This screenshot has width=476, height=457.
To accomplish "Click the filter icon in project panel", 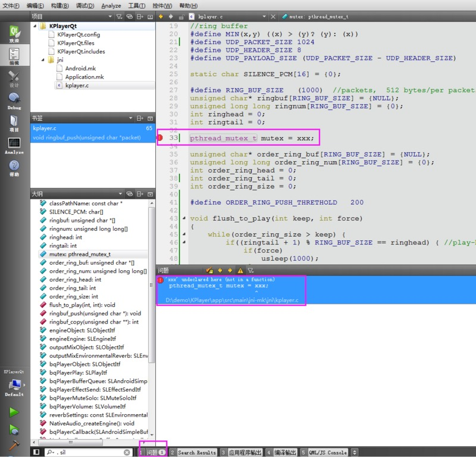I will coord(120,17).
